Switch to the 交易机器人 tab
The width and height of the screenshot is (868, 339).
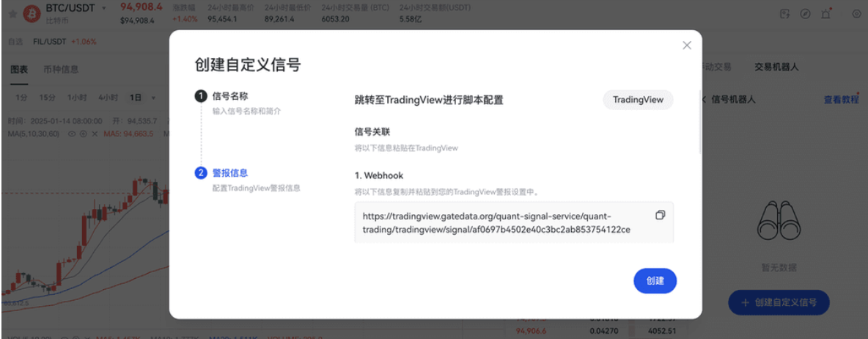776,67
